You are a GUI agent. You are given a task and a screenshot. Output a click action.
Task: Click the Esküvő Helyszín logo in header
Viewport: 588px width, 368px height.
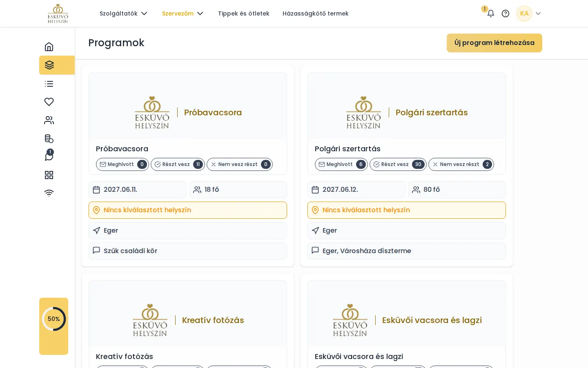coord(58,13)
